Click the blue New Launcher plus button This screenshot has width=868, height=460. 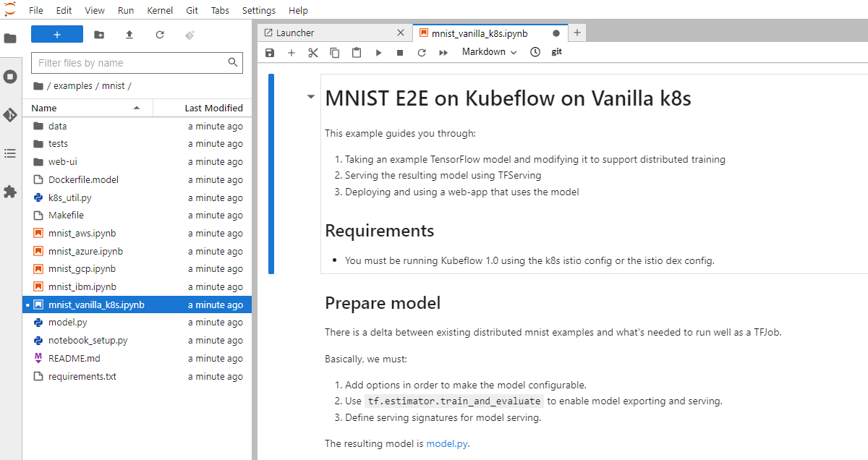pos(57,34)
